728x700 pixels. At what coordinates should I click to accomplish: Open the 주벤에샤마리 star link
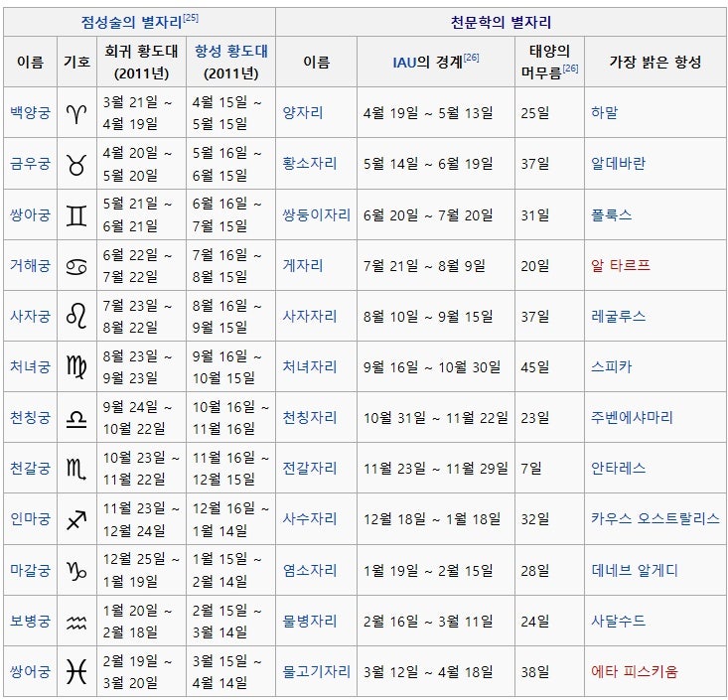(632, 418)
